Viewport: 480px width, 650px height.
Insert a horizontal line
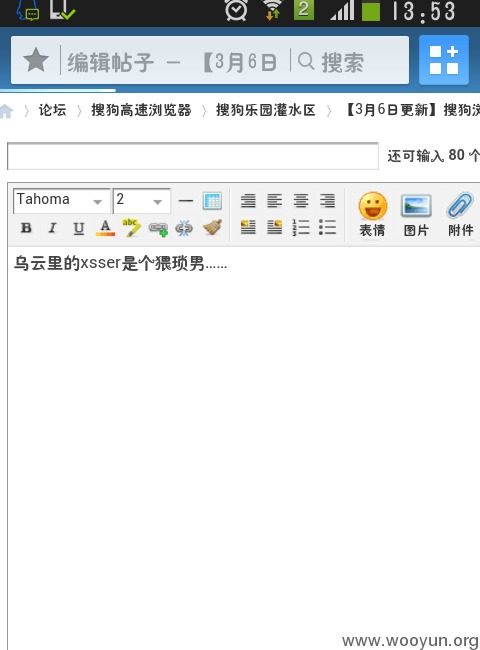coord(186,201)
